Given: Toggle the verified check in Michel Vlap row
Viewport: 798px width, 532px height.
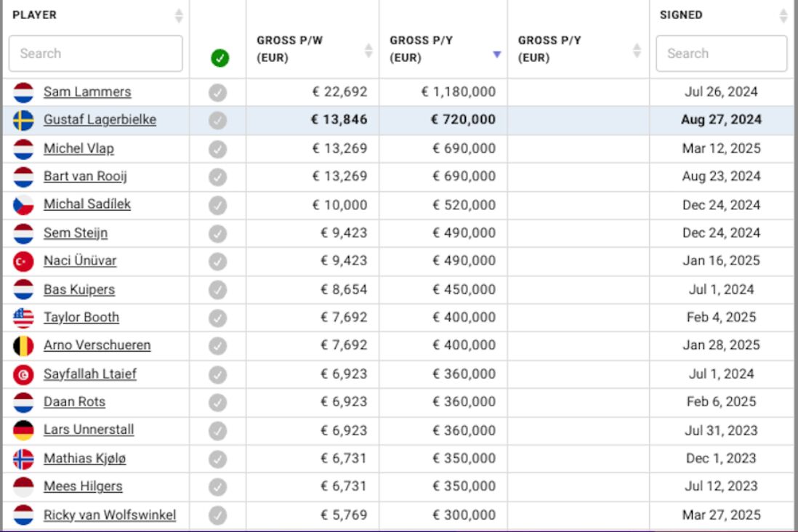Looking at the screenshot, I should coord(217,149).
